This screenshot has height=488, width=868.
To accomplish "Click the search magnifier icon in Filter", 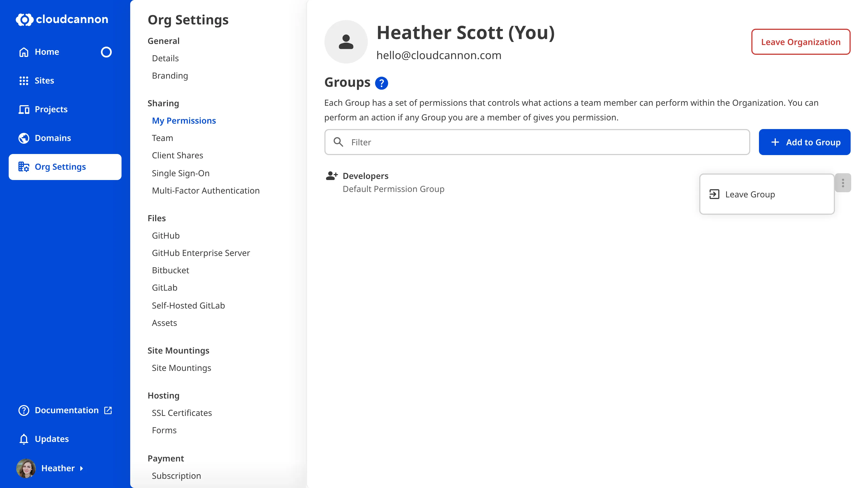I will [x=338, y=142].
